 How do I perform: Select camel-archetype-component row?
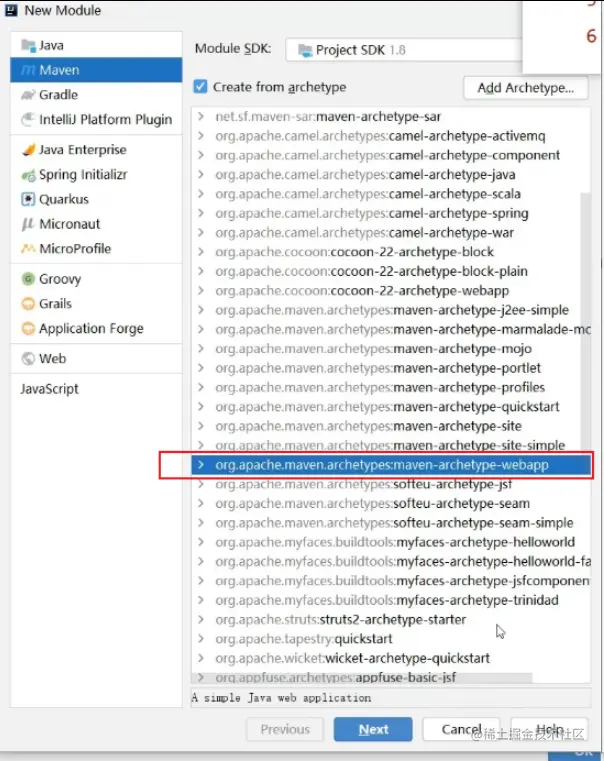coord(391,155)
